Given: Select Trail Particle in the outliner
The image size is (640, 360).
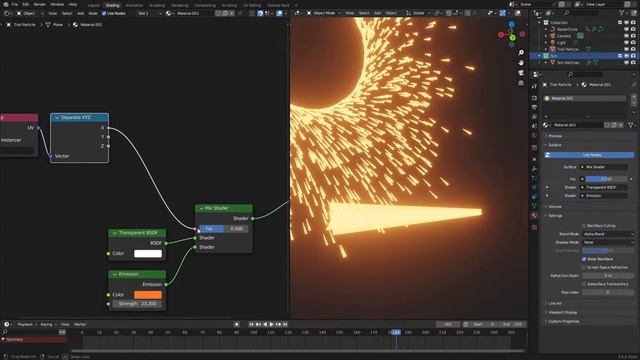Looking at the screenshot, I should click(568, 49).
